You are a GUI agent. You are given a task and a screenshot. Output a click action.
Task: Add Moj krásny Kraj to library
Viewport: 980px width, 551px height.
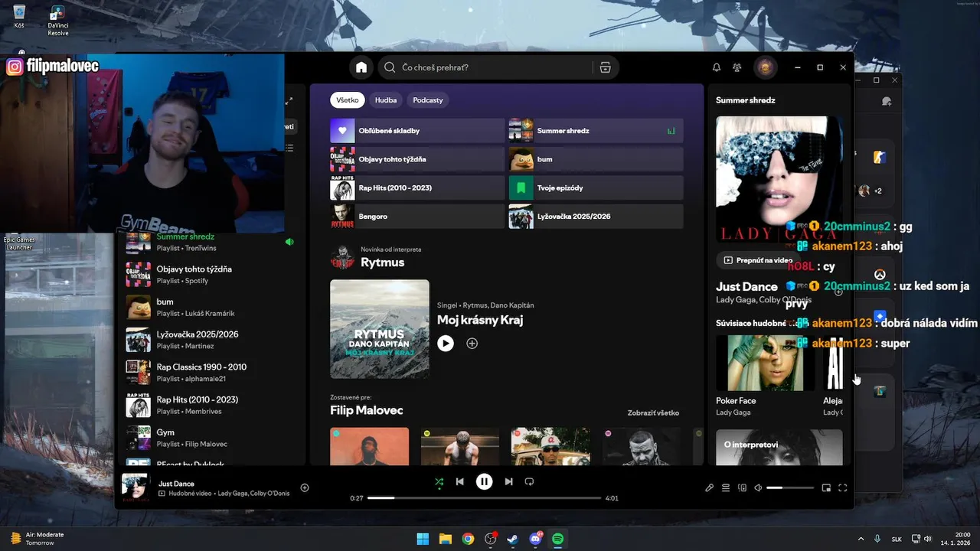pyautogui.click(x=472, y=344)
